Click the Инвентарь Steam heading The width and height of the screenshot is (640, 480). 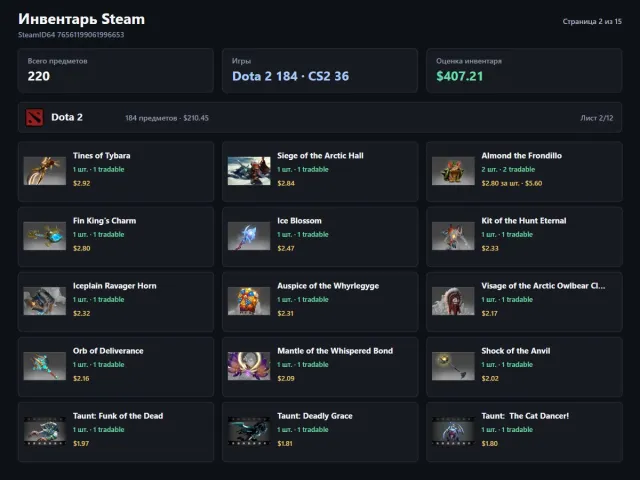click(x=82, y=19)
